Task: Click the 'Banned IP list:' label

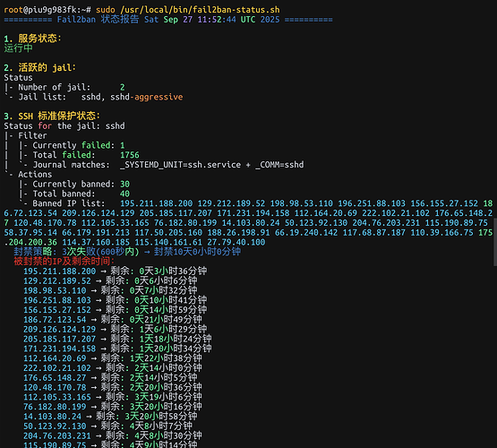Action: 68,203
